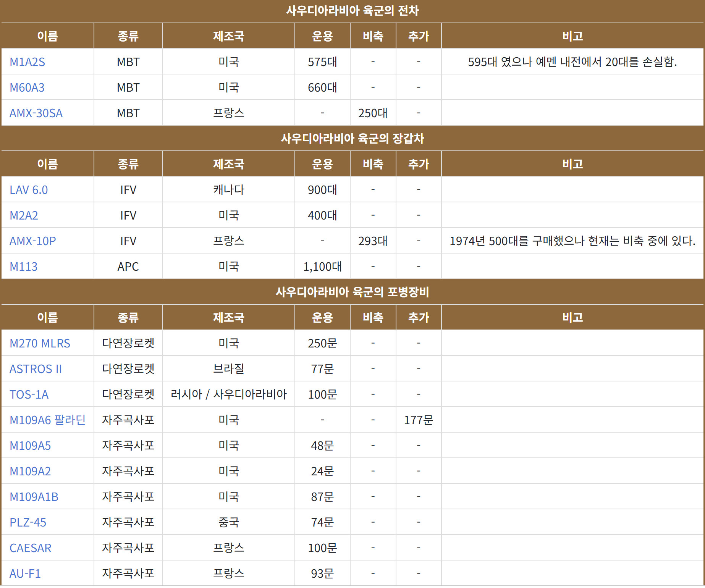
Task: Select the '중국' manufacturer cell
Action: coord(228,522)
